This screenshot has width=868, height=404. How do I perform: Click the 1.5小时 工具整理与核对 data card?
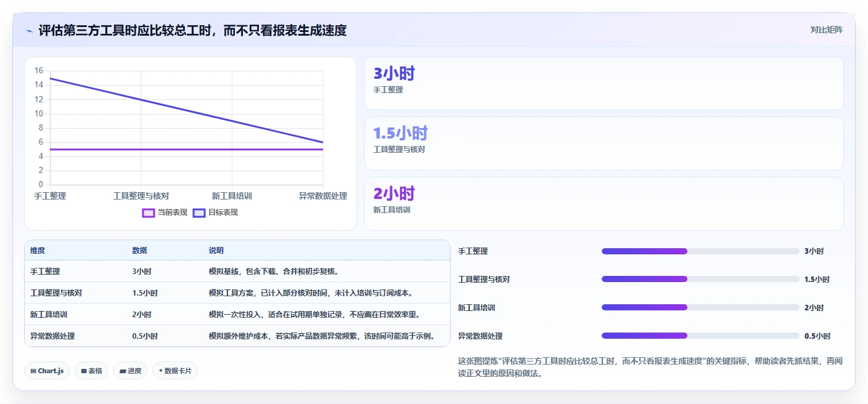coord(604,143)
